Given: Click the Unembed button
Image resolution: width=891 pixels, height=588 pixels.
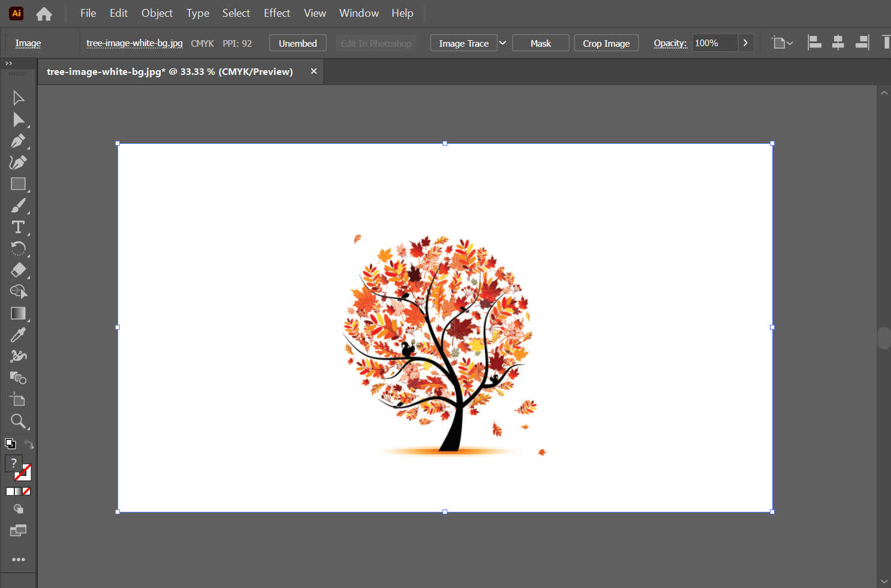Looking at the screenshot, I should point(297,43).
